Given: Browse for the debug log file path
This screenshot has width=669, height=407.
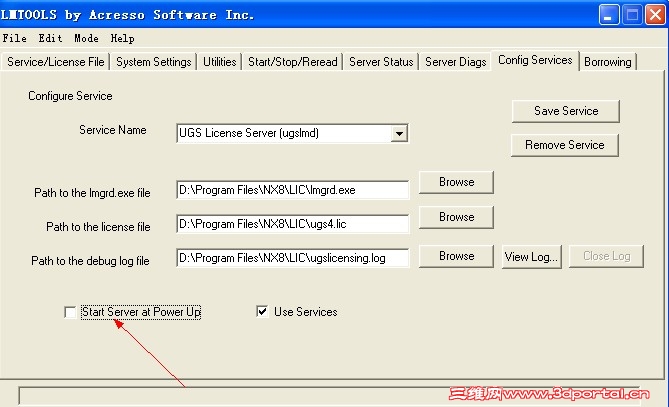Looking at the screenshot, I should click(457, 256).
